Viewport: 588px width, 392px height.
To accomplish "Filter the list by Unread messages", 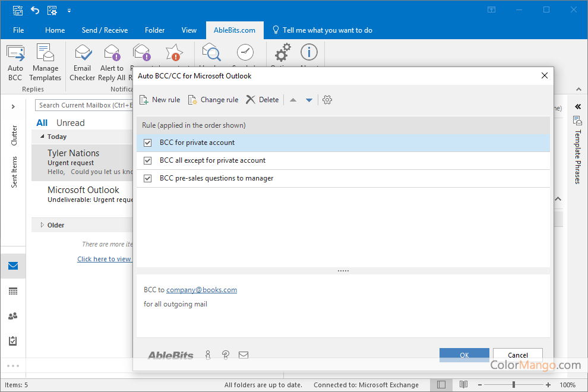I will pyautogui.click(x=71, y=123).
